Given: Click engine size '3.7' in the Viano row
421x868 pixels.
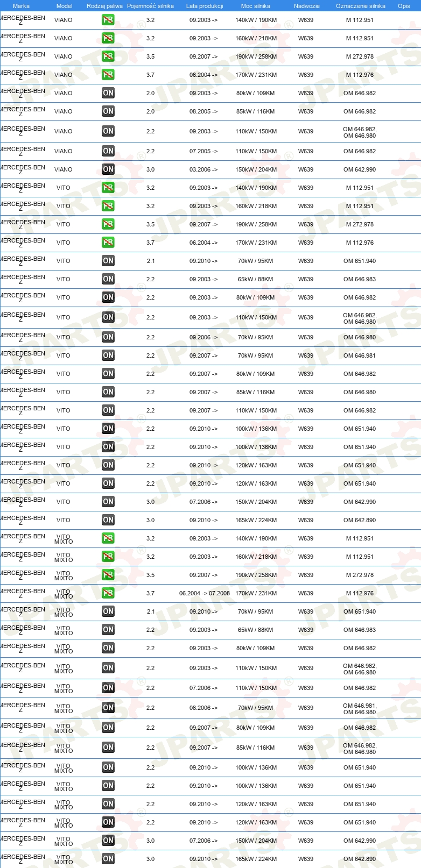Looking at the screenshot, I should tap(150, 75).
